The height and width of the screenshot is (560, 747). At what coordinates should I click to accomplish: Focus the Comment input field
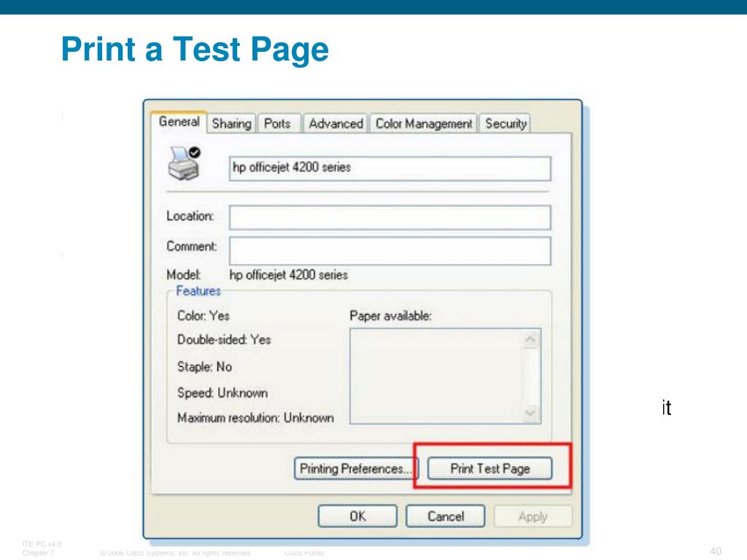390,251
